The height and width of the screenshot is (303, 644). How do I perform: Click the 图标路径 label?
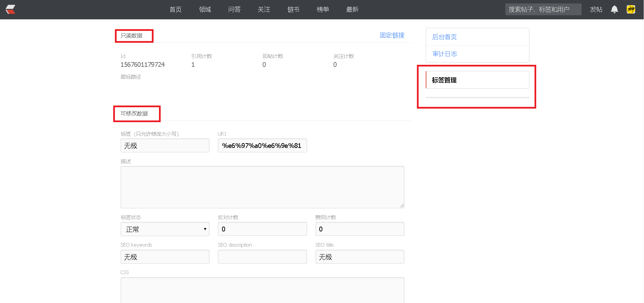pos(131,77)
